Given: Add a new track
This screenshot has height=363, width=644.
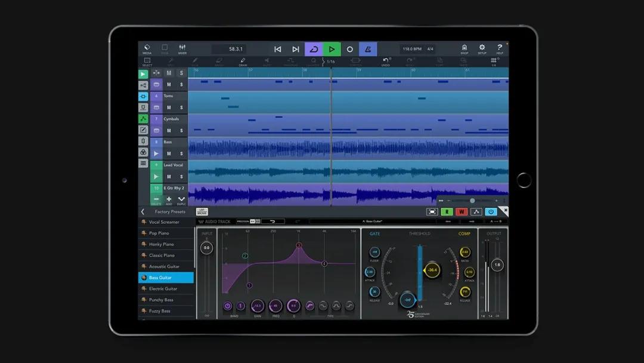Looking at the screenshot, I should (169, 200).
